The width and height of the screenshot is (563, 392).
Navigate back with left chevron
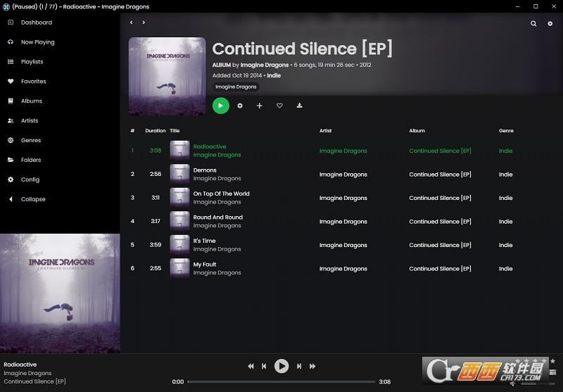[132, 23]
